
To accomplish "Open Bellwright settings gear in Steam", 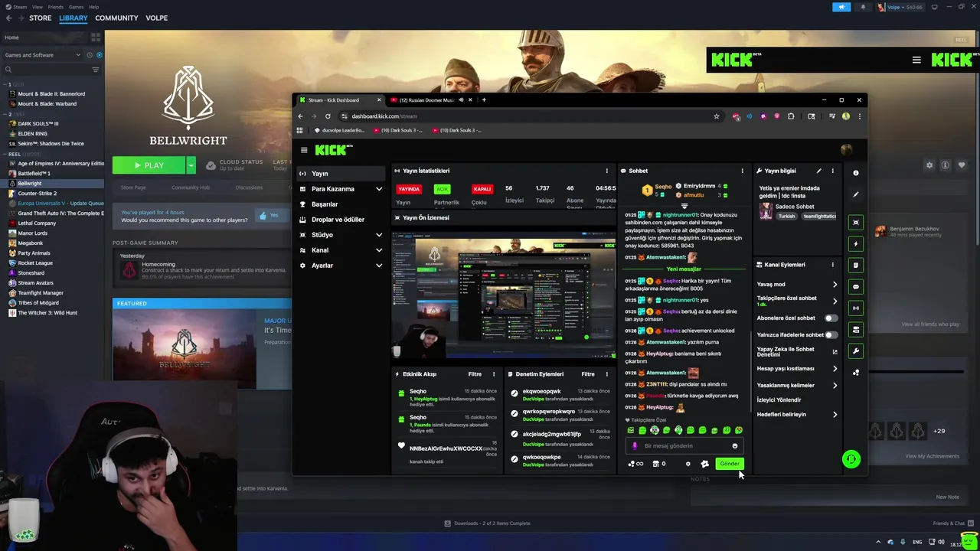I will (x=929, y=165).
